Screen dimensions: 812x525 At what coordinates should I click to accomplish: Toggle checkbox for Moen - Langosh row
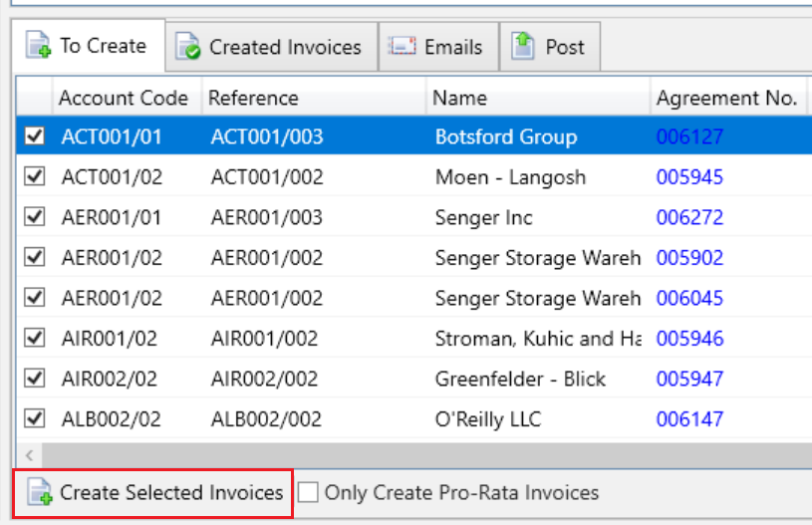pyautogui.click(x=35, y=177)
